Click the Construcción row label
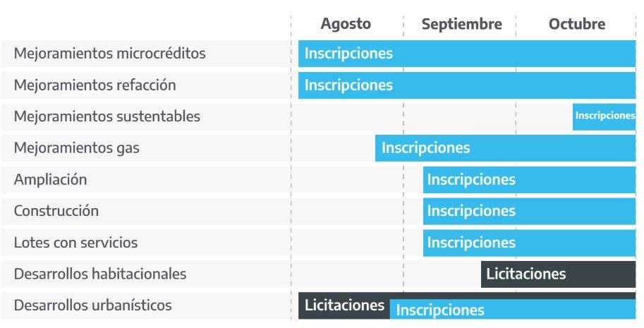Viewport: 644px width, 328px height. click(56, 211)
